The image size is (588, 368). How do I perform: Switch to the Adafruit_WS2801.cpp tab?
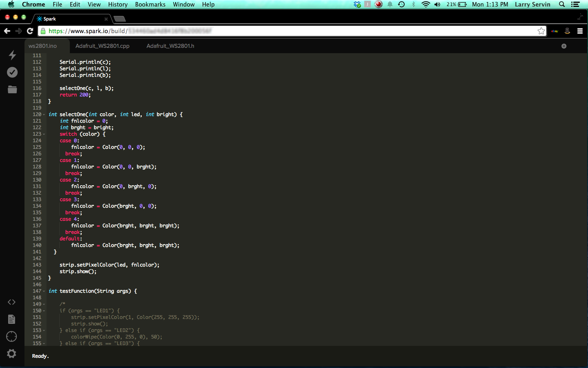(x=102, y=46)
